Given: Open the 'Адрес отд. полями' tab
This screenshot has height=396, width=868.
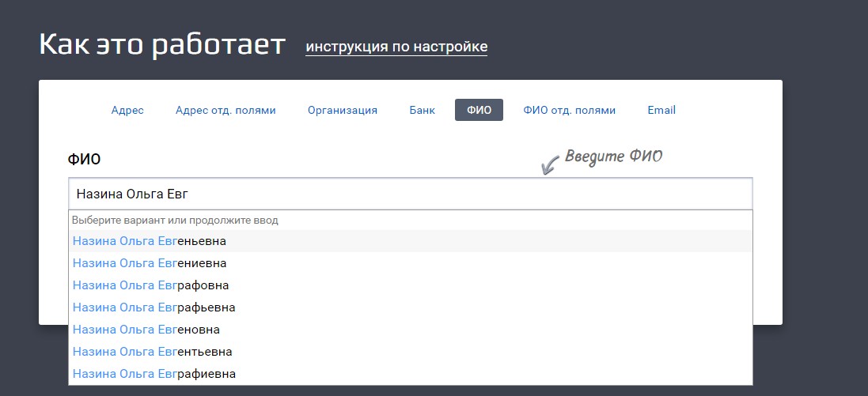Looking at the screenshot, I should 226,110.
